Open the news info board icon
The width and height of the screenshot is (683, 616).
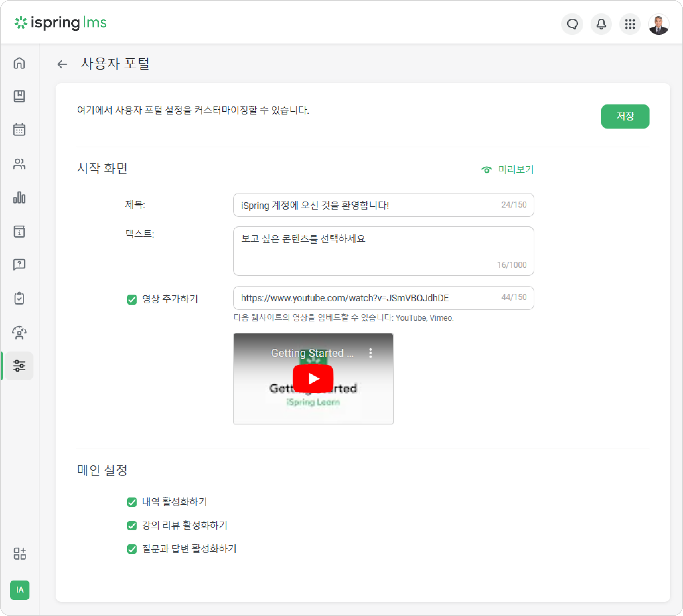click(x=19, y=232)
